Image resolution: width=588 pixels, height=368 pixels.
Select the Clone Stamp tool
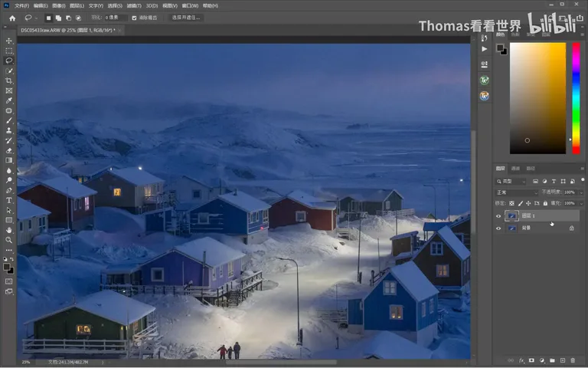click(9, 130)
